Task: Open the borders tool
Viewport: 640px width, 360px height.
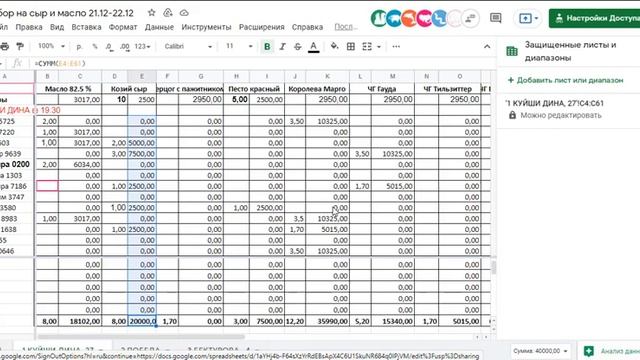Action: 351,47
